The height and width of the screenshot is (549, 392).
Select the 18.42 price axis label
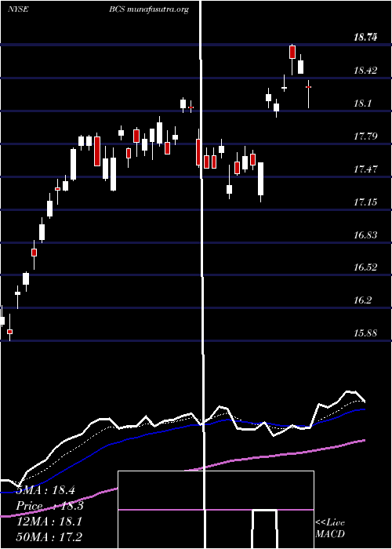pyautogui.click(x=365, y=71)
